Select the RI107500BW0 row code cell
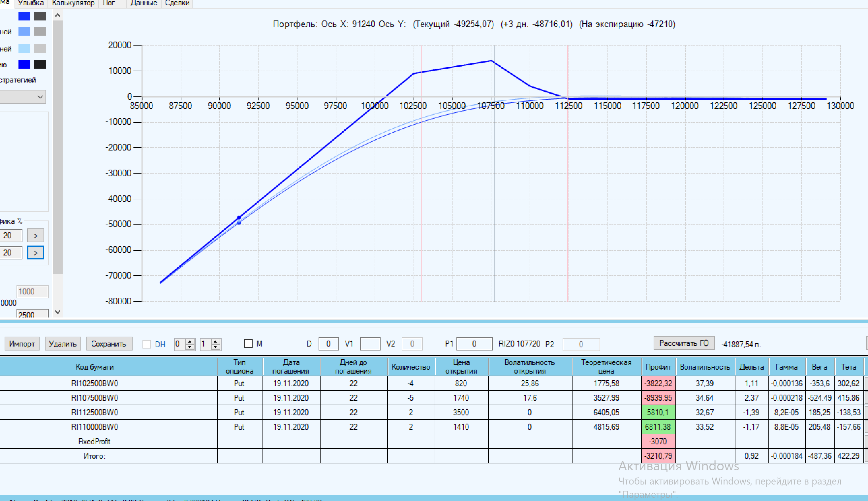Screen dimensions: 868x501 pyautogui.click(x=95, y=398)
